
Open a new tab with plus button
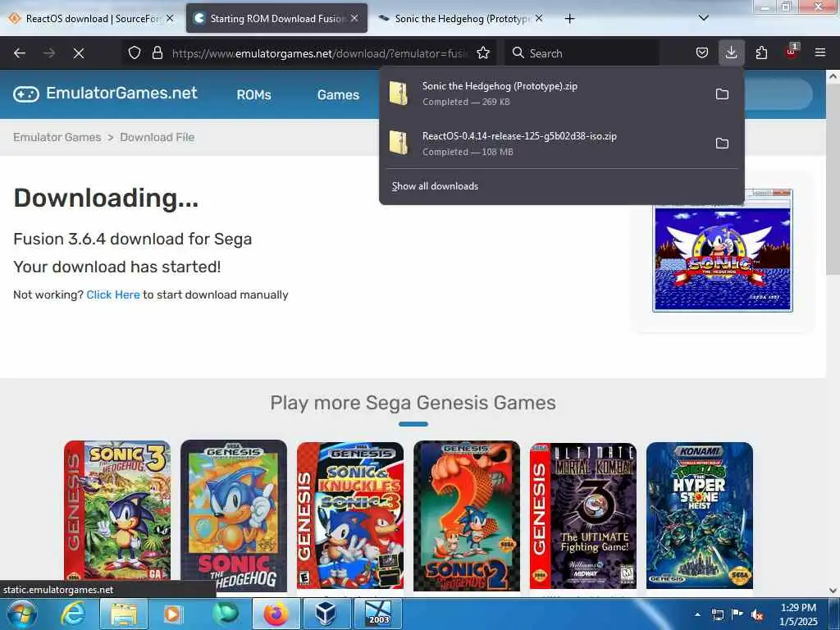569,19
